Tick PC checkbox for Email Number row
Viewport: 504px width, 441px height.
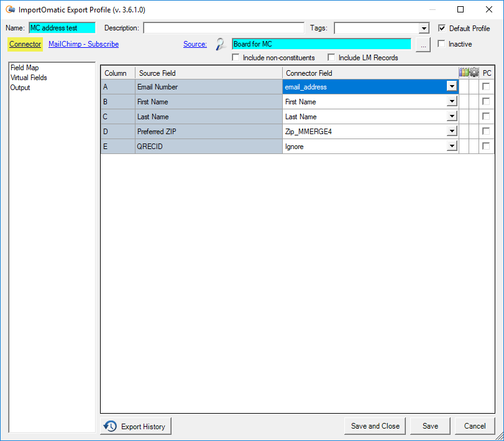pos(486,87)
